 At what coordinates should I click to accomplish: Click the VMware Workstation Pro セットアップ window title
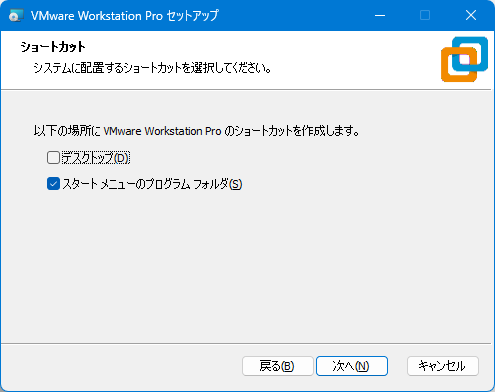(125, 16)
